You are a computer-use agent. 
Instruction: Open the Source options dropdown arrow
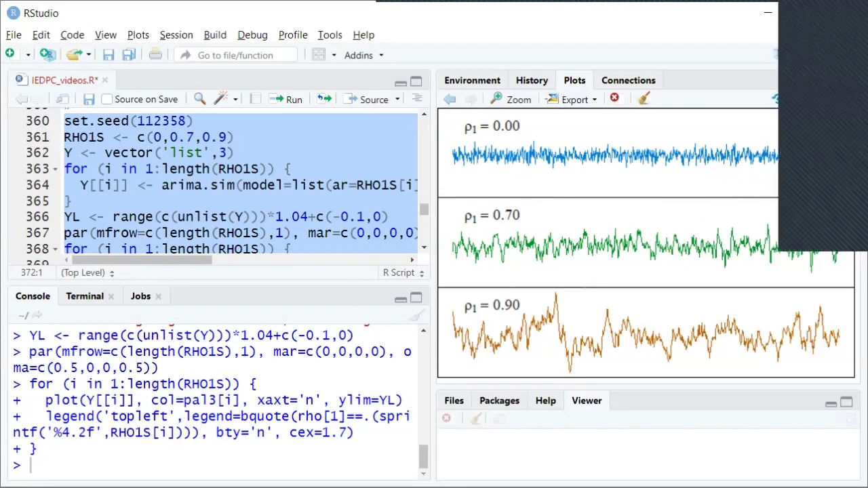point(397,100)
